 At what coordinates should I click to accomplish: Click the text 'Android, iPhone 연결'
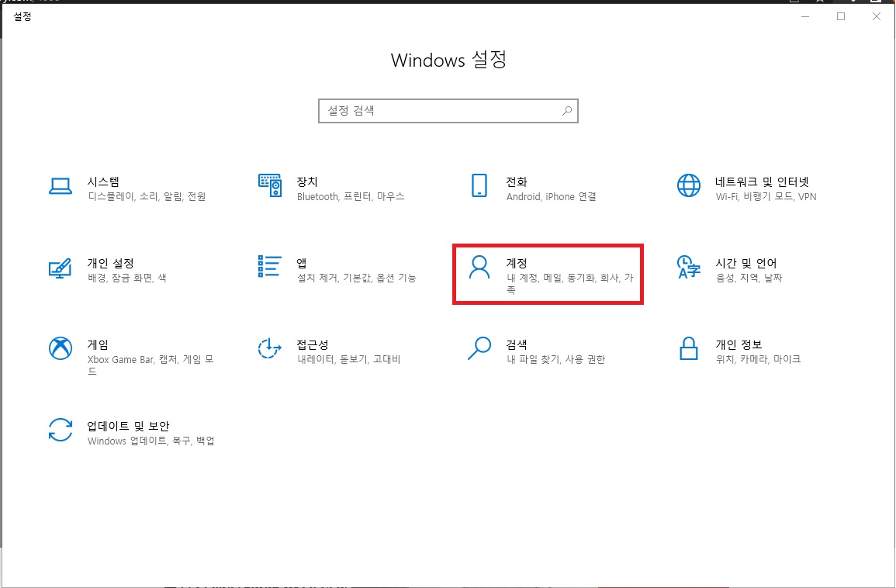click(552, 196)
